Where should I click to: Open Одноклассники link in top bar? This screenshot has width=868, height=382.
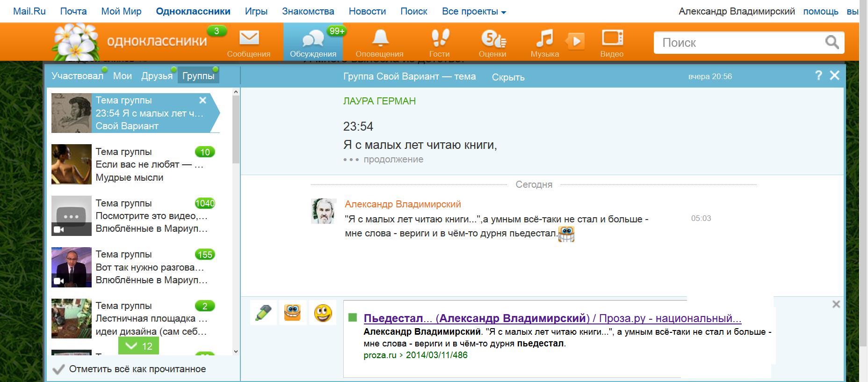pos(193,11)
